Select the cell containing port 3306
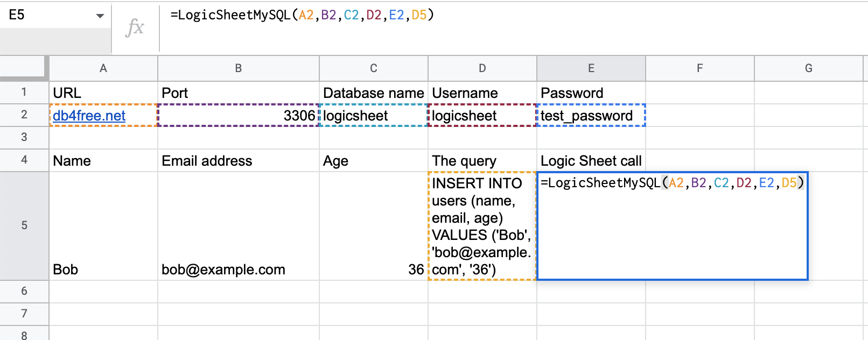 239,116
